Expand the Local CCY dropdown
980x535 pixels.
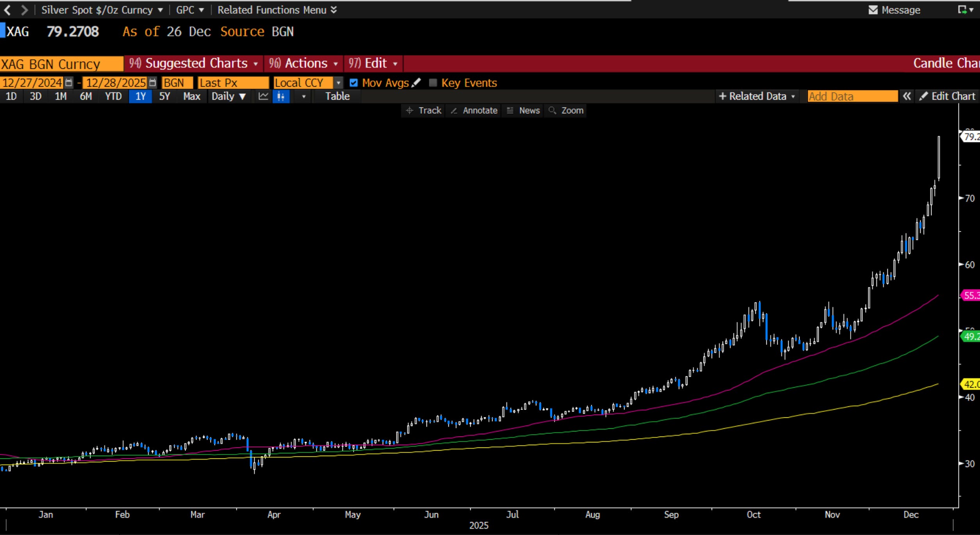338,82
